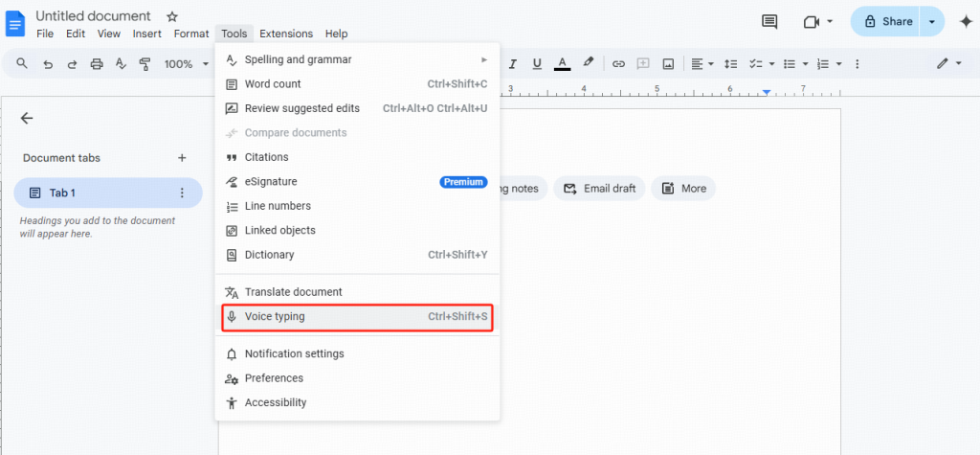This screenshot has height=455, width=980.
Task: Insert a link from toolbar
Action: pyautogui.click(x=619, y=64)
